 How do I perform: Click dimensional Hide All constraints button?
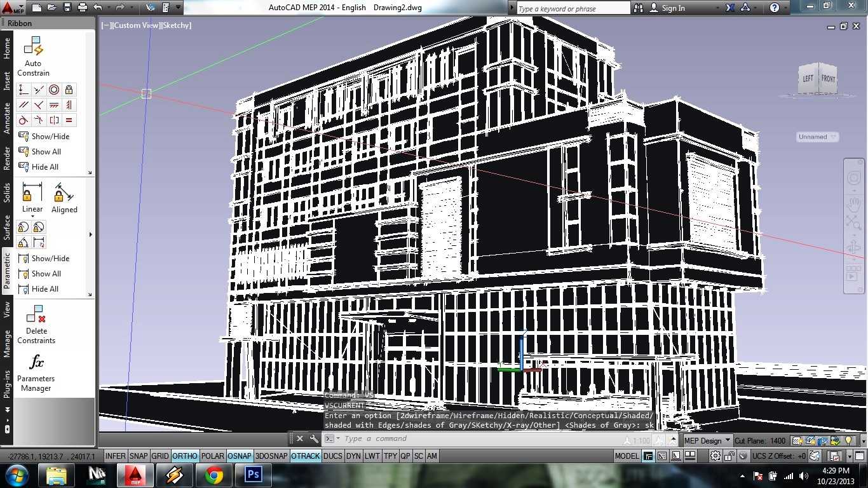[39, 288]
